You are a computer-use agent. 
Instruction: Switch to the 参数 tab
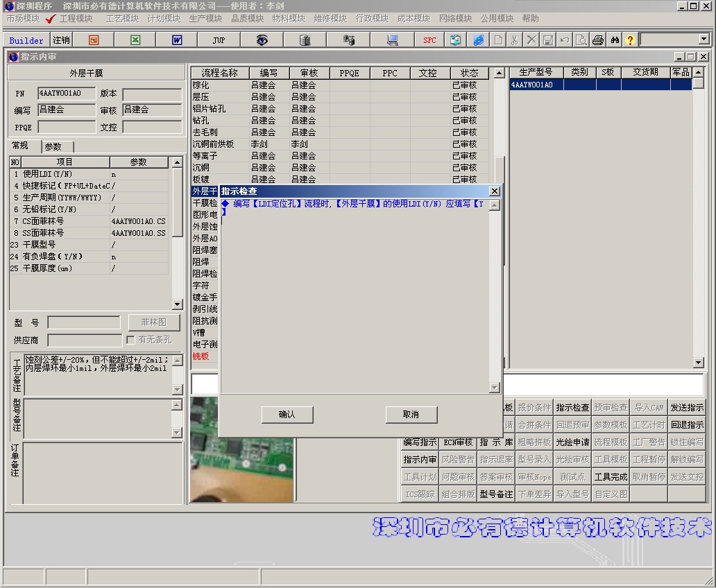point(54,146)
